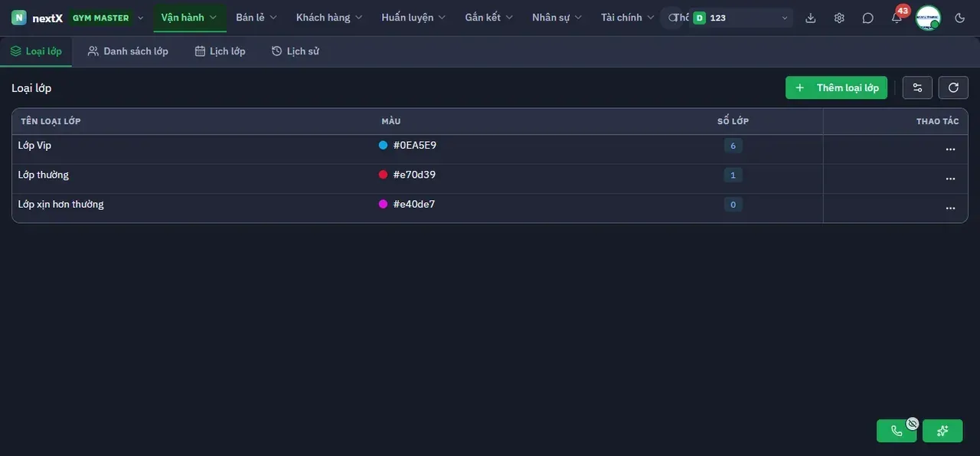Click the SỐ LỚP column header
Screen dimensions: 980x456
(x=733, y=121)
